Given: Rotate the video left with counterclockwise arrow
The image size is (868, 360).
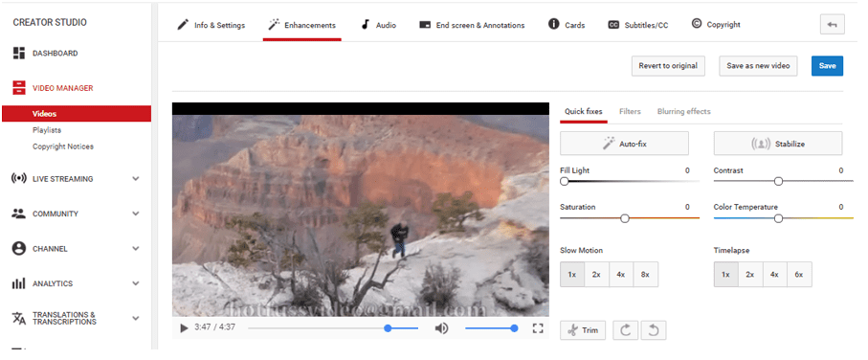Looking at the screenshot, I should click(654, 330).
